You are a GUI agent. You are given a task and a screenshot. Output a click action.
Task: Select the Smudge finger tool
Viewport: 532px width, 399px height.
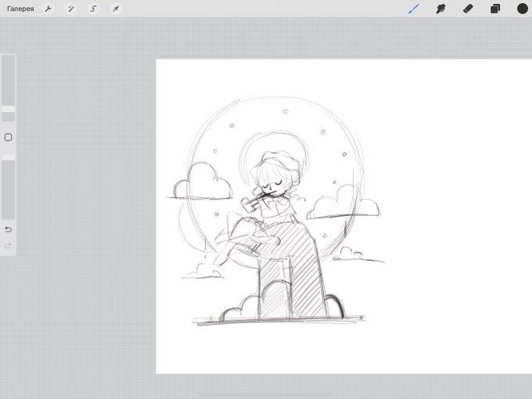(x=440, y=9)
